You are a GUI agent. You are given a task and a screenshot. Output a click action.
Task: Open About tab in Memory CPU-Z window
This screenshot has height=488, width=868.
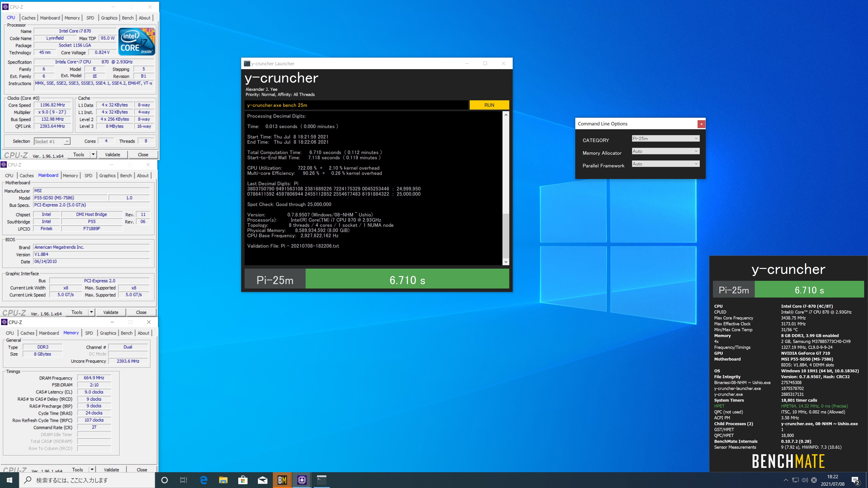143,333
